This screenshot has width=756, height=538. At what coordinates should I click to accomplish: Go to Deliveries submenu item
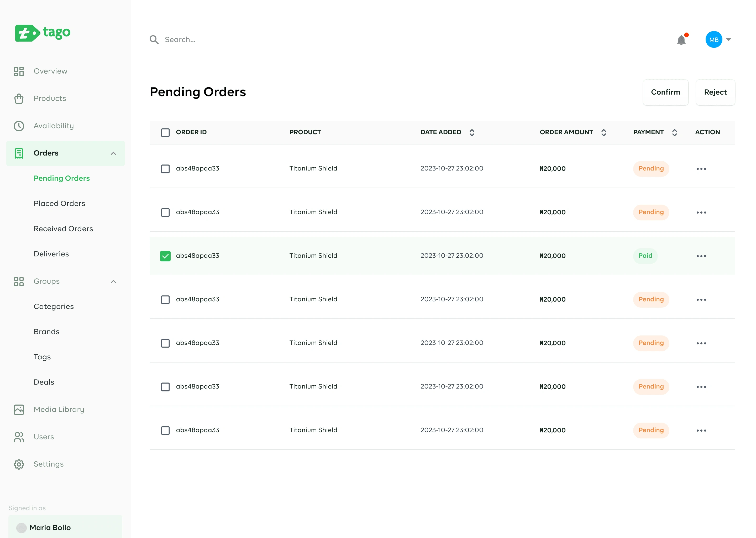pyautogui.click(x=51, y=254)
